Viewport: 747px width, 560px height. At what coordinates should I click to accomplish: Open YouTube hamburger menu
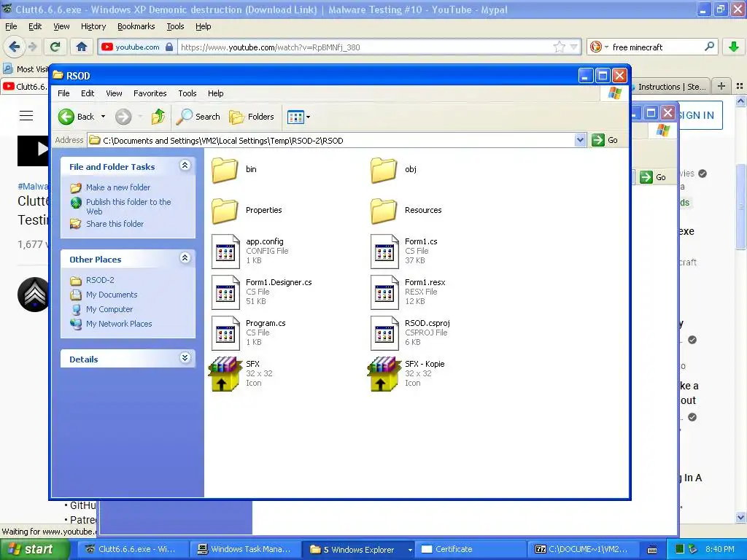pyautogui.click(x=26, y=116)
